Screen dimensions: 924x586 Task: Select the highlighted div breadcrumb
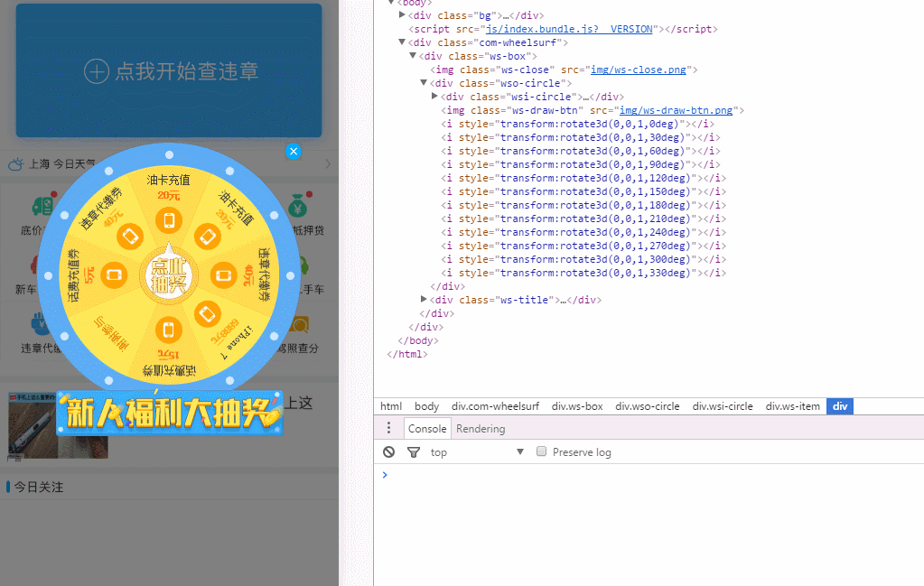(840, 406)
